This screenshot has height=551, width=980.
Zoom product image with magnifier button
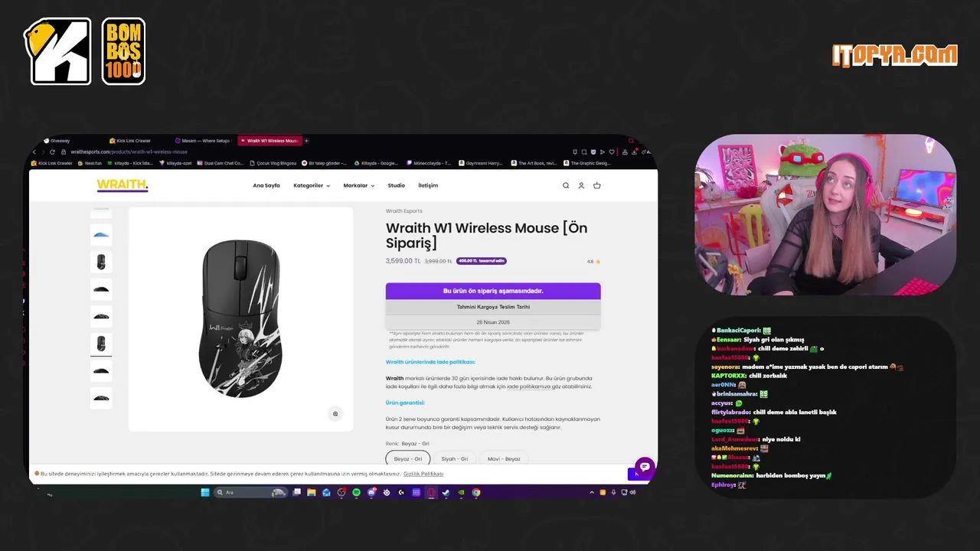335,414
